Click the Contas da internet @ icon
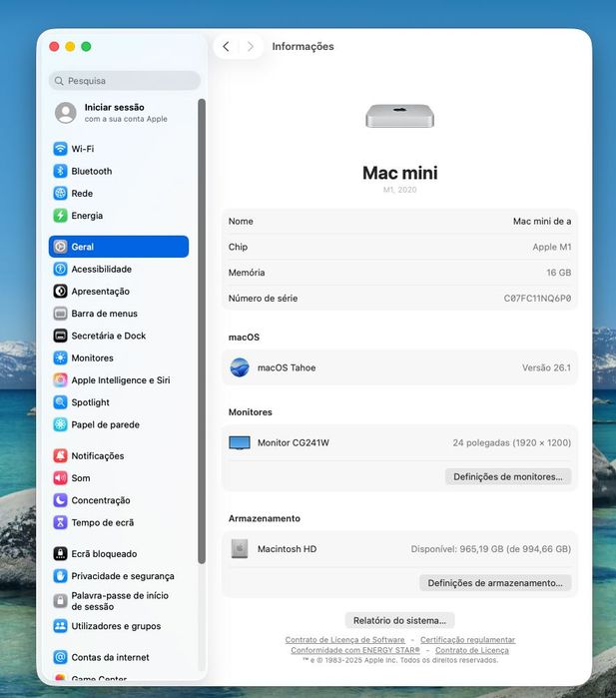This screenshot has height=698, width=616. 60,657
